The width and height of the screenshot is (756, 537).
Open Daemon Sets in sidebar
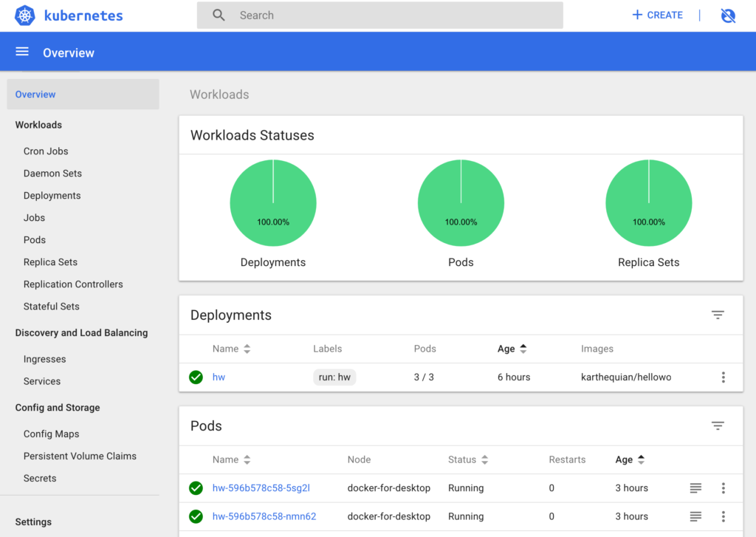coord(52,174)
